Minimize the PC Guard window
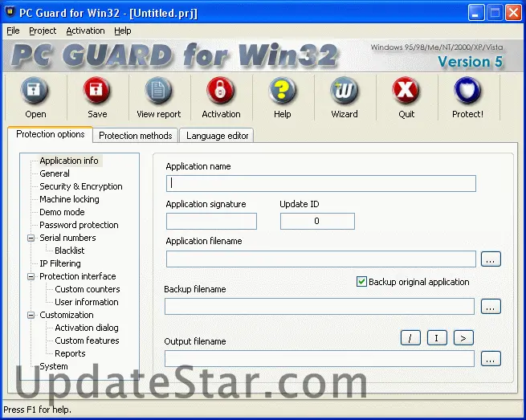526x420 pixels. [x=476, y=13]
